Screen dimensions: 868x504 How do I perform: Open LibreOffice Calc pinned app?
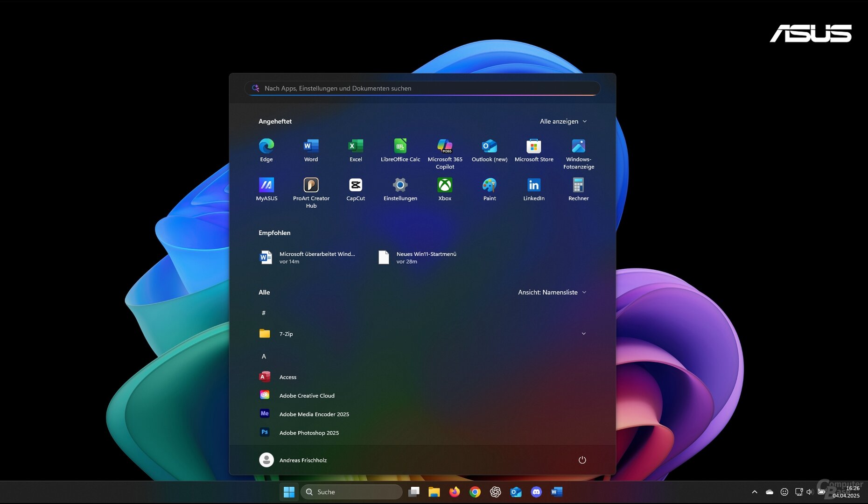click(x=400, y=150)
